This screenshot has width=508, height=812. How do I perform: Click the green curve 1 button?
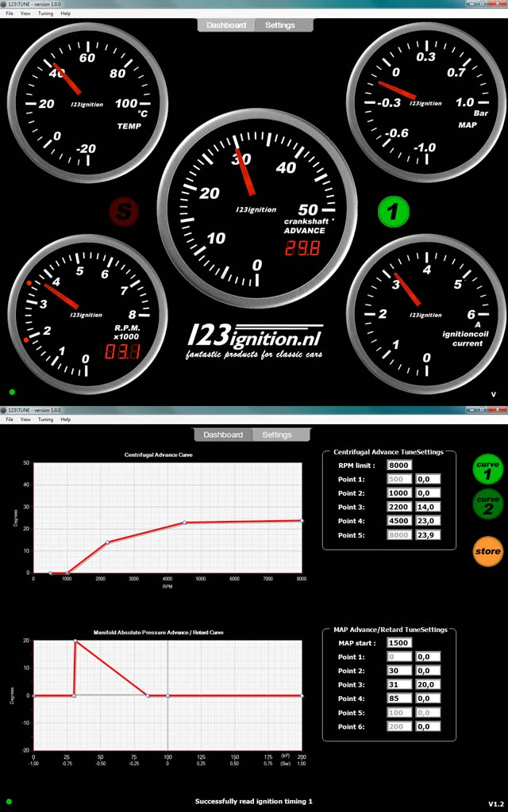coord(488,469)
